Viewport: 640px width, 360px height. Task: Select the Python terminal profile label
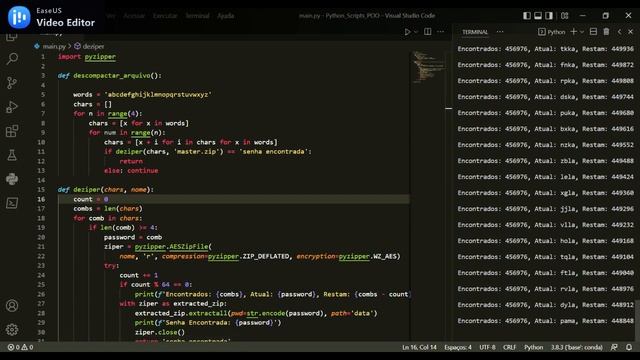(x=551, y=32)
